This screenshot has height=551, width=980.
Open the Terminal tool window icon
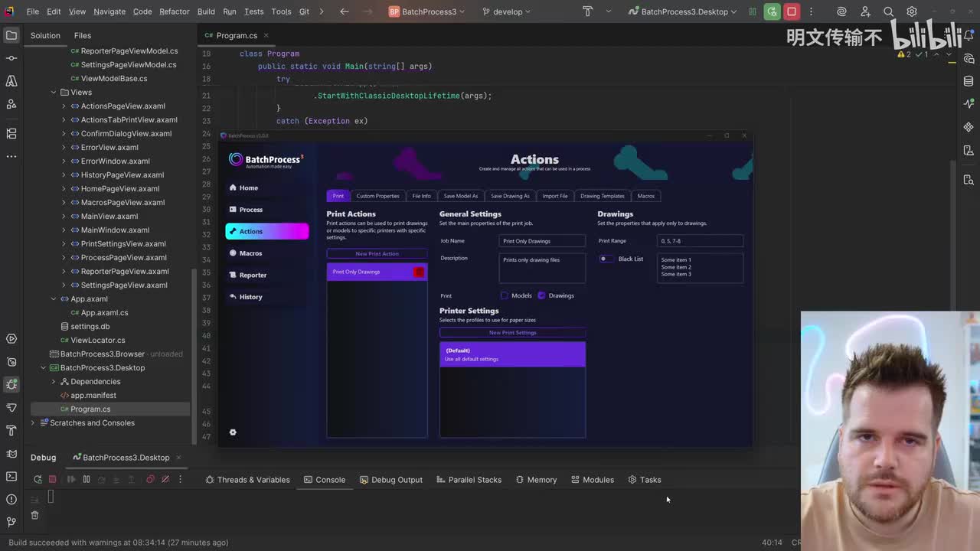coord(11,476)
